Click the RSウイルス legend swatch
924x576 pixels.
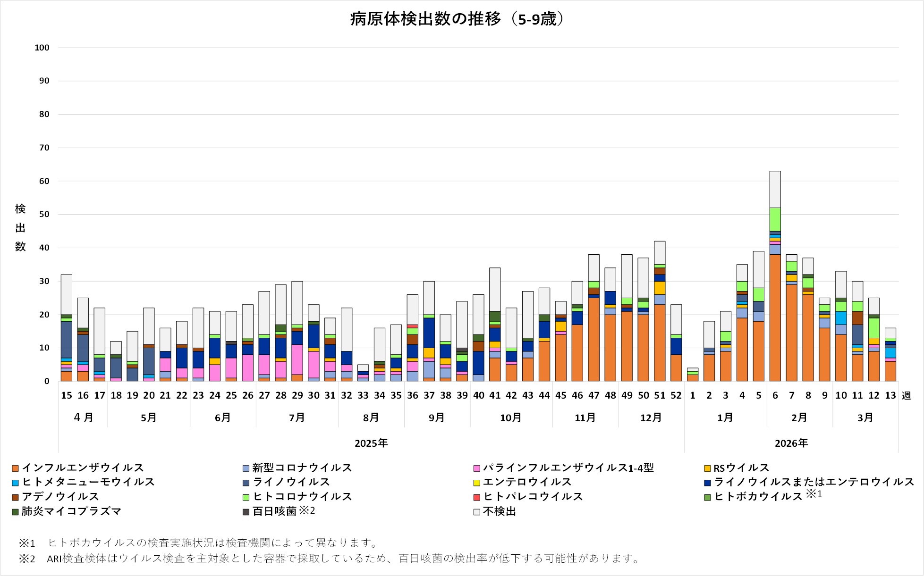click(707, 468)
